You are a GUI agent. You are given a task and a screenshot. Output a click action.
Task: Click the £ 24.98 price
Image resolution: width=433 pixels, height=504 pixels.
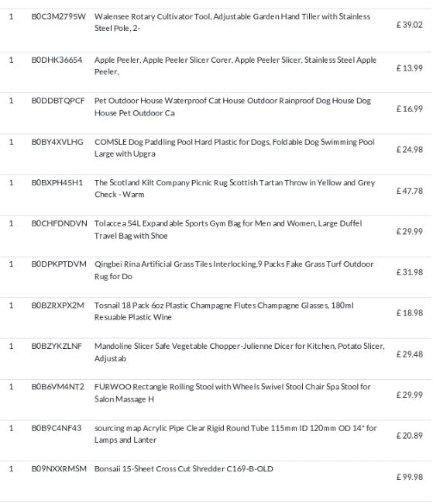(409, 150)
